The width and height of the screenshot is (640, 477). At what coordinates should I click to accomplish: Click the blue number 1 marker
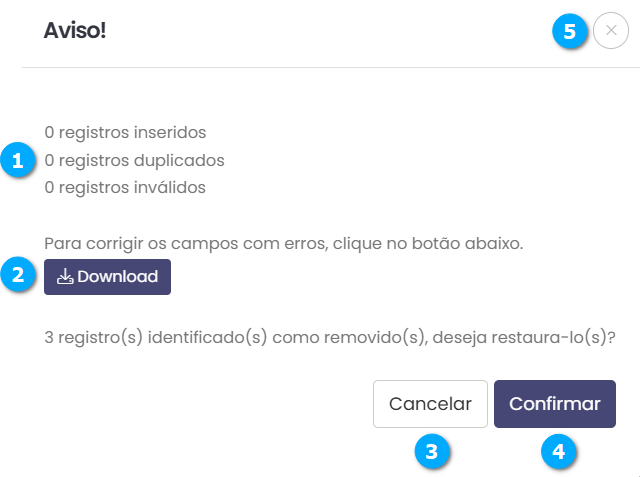tap(17, 159)
